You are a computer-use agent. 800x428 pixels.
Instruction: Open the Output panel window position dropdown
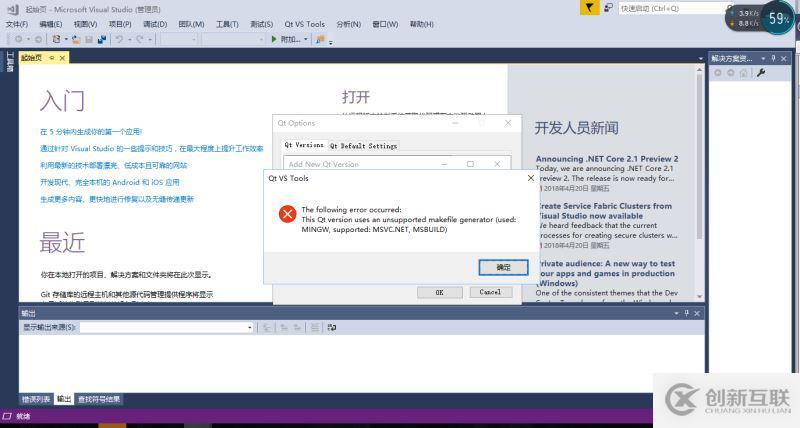(676, 313)
